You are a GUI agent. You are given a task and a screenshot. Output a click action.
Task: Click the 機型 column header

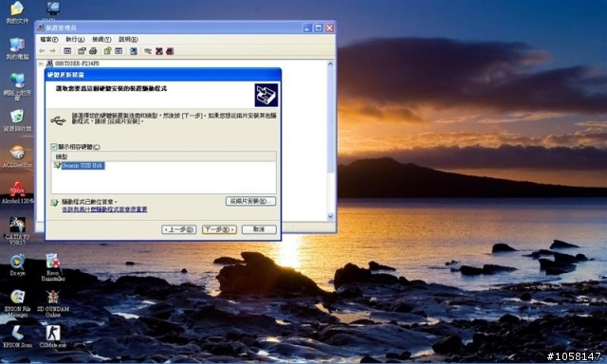(x=164, y=156)
